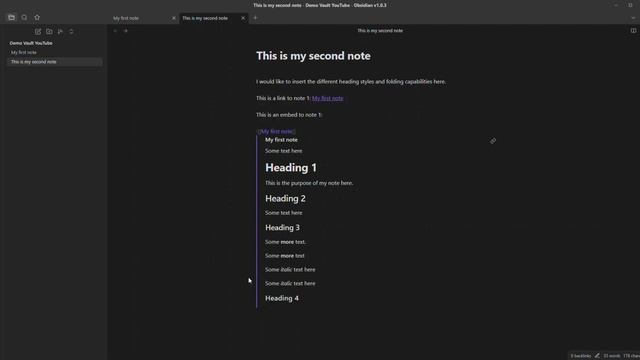Click the embed title 'My first note'
Viewport: 640px width, 360px height.
[x=281, y=140]
